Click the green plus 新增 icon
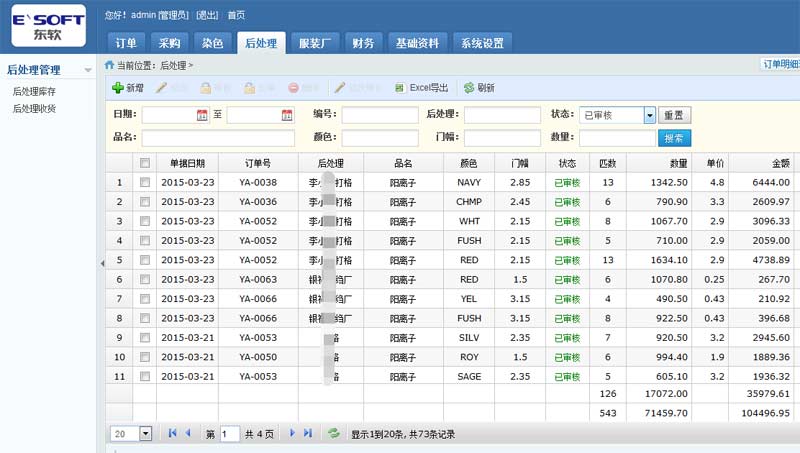This screenshot has width=800, height=453. (118, 88)
